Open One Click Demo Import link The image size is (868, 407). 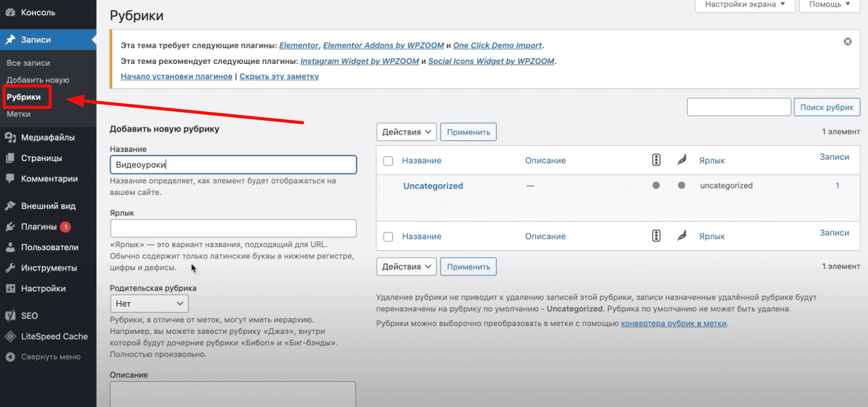tap(497, 46)
